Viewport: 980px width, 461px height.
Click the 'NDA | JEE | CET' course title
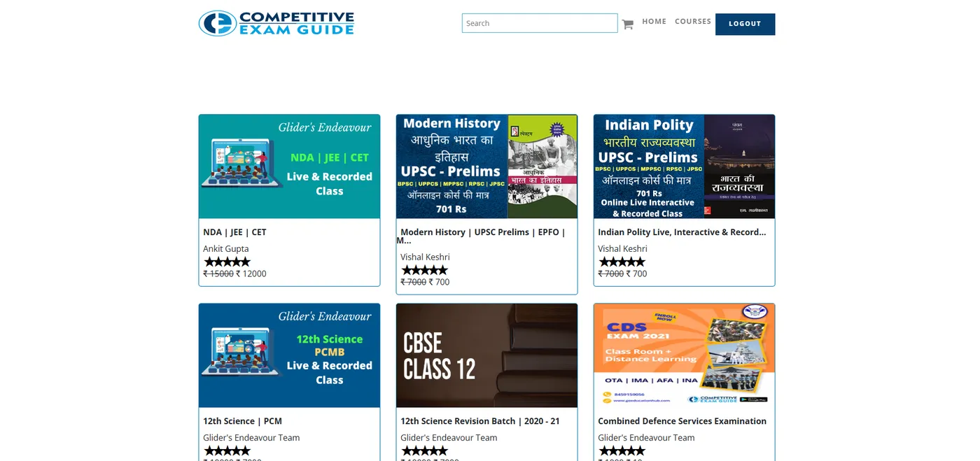click(x=234, y=232)
